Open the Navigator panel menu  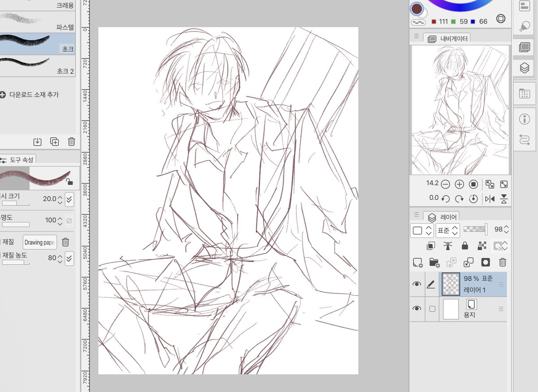(417, 37)
